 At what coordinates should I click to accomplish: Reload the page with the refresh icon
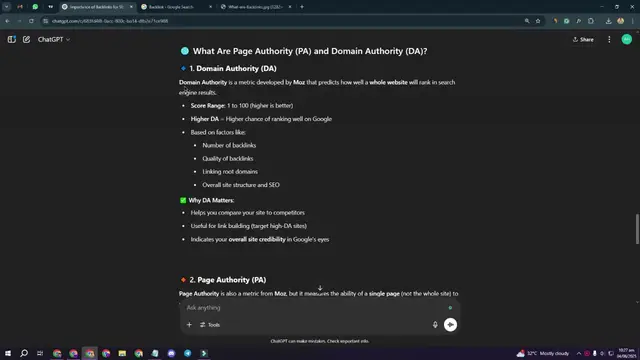pos(31,21)
